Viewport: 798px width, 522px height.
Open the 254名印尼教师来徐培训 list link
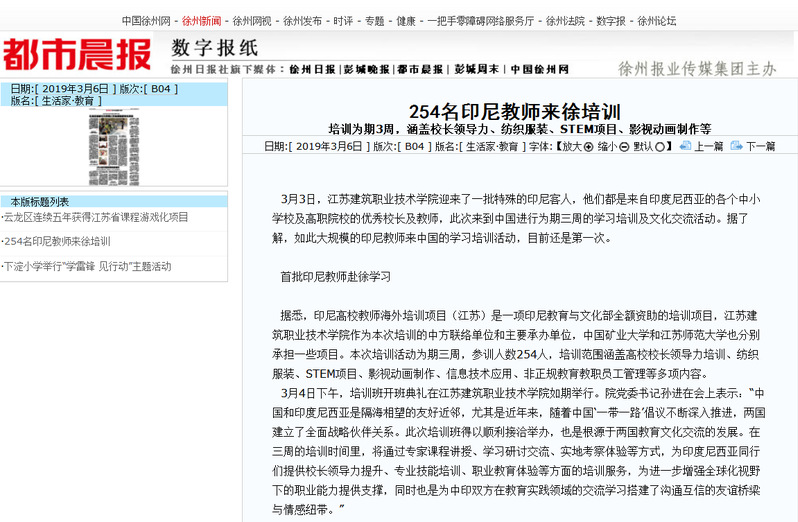pos(57,242)
